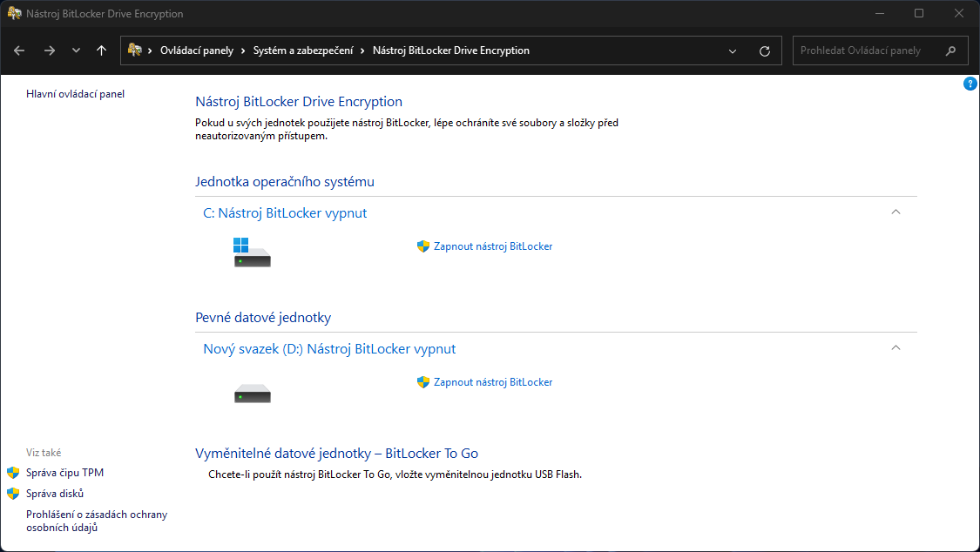980x552 pixels.
Task: Expand the address bar history dropdown
Action: [733, 51]
